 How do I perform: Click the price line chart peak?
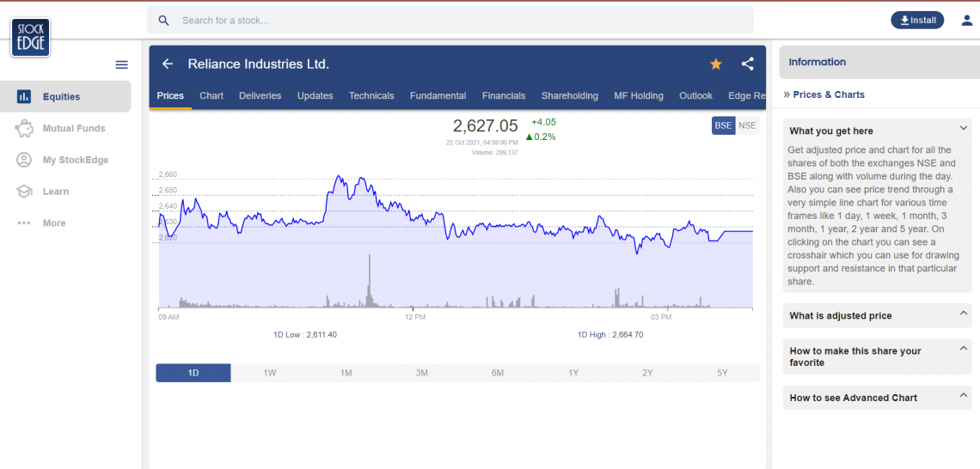pyautogui.click(x=338, y=176)
